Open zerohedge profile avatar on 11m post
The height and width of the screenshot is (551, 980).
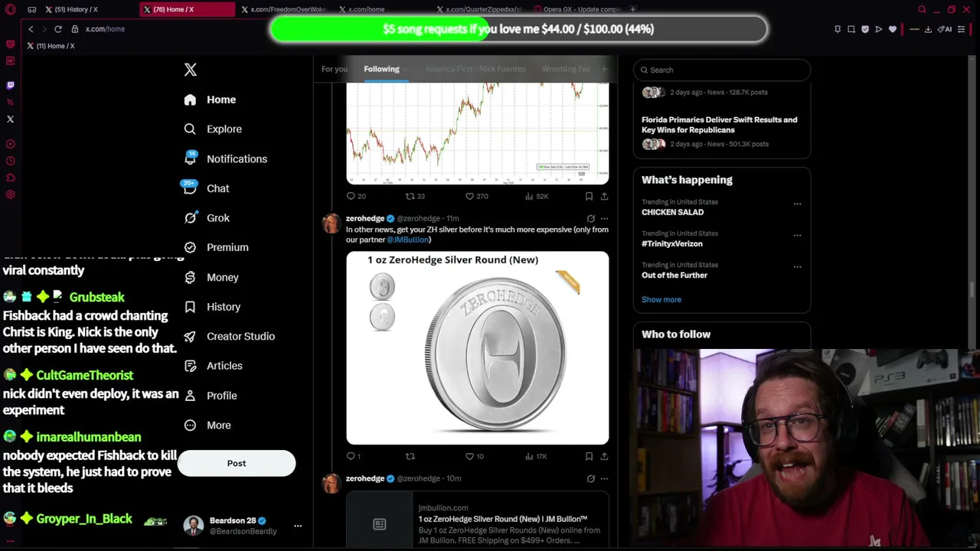tap(332, 223)
